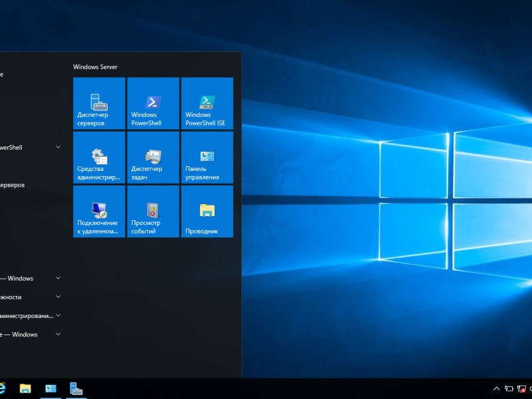Click the 'Windows Server' group title
This screenshot has height=399, width=532.
point(95,67)
